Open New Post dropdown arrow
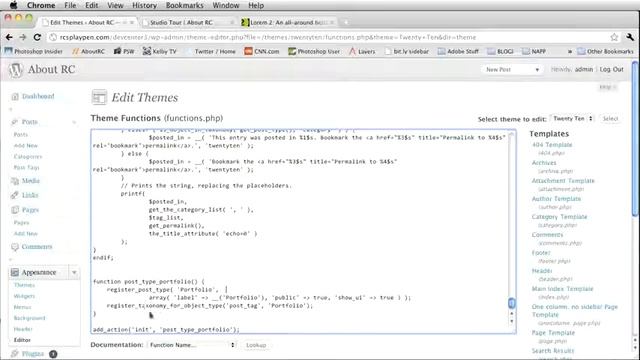This screenshot has height=360, width=640. pyautogui.click(x=537, y=70)
